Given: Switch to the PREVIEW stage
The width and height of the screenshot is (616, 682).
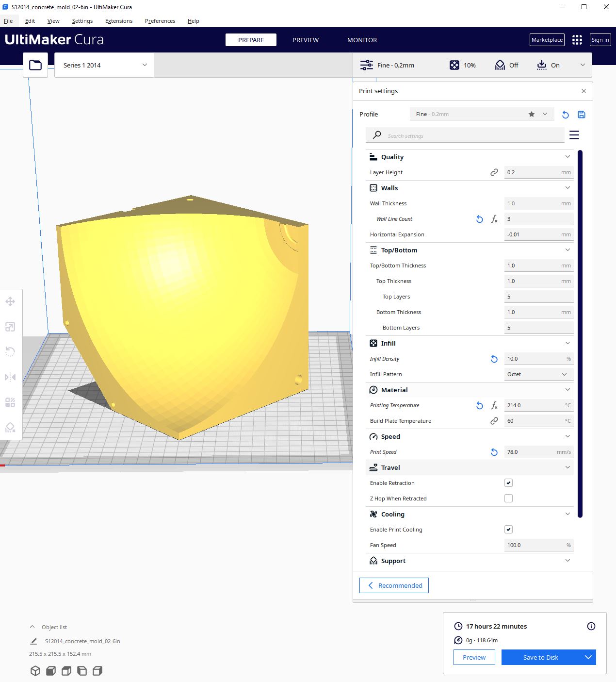Looking at the screenshot, I should pos(306,40).
